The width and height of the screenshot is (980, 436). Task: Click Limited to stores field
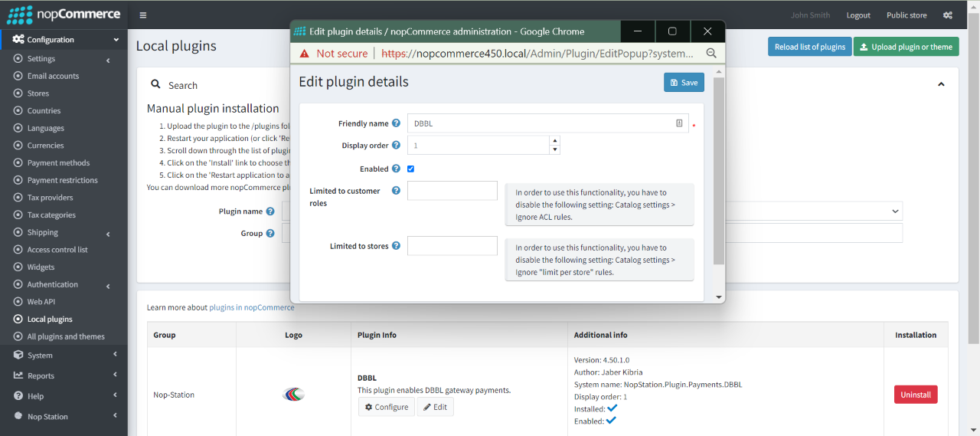pos(452,246)
